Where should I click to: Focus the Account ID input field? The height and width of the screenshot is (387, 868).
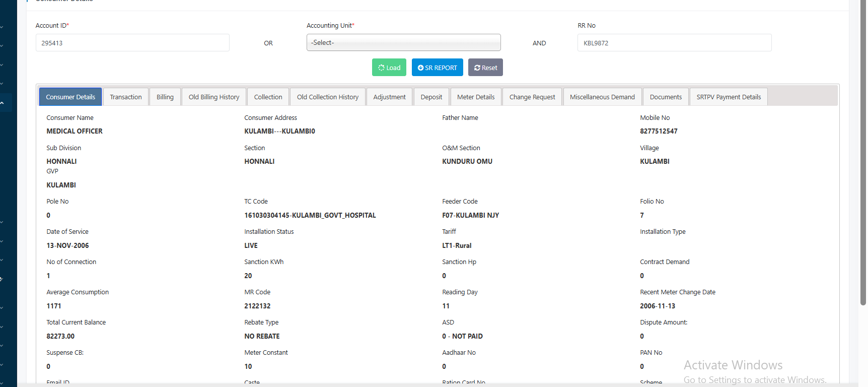click(x=132, y=43)
